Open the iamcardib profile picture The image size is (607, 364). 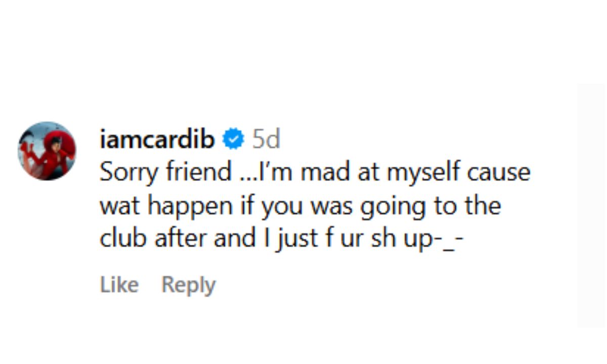click(47, 151)
